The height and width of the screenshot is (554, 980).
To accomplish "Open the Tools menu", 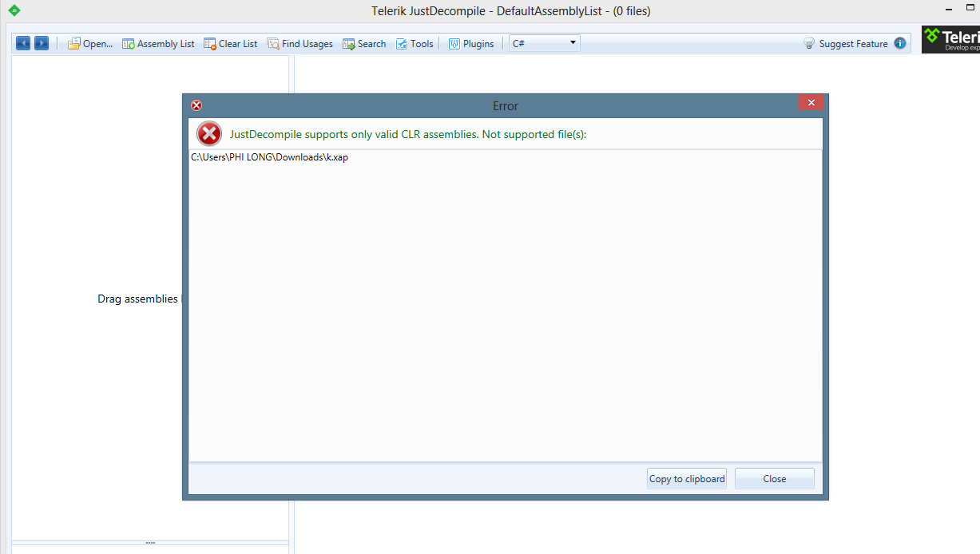I will point(415,44).
